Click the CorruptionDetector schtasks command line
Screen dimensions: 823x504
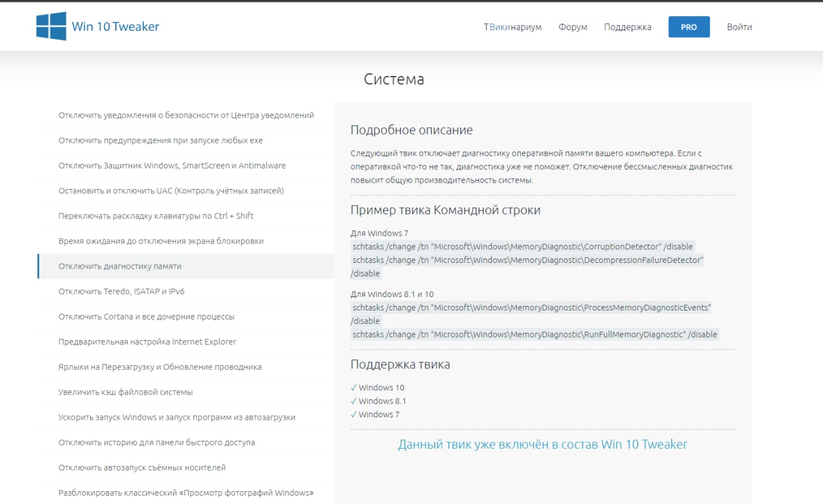coord(522,247)
